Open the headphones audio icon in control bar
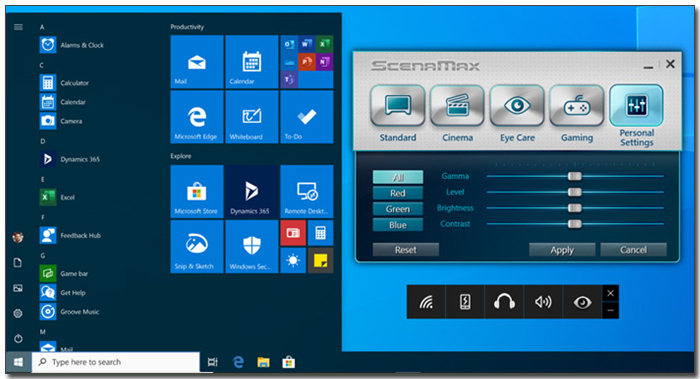Image resolution: width=700 pixels, height=379 pixels. pos(504,302)
